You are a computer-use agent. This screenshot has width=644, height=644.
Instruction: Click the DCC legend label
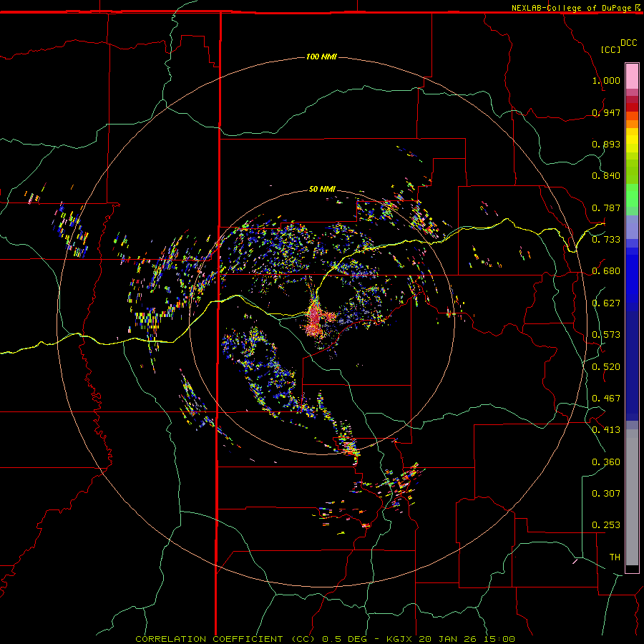628,43
